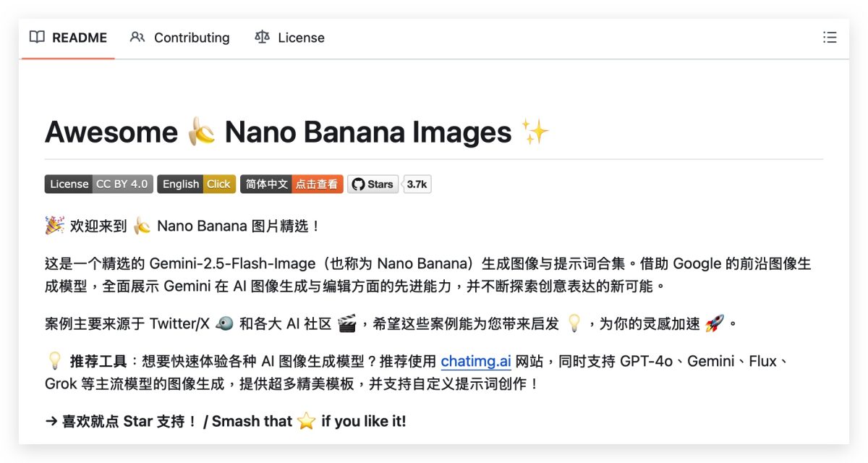This screenshot has width=868, height=463.
Task: Click the light bulb emoji after 带来启发
Action: point(574,324)
